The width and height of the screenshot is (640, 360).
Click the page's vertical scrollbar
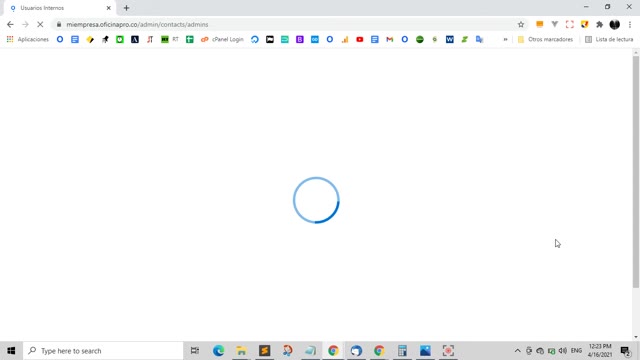(636, 171)
